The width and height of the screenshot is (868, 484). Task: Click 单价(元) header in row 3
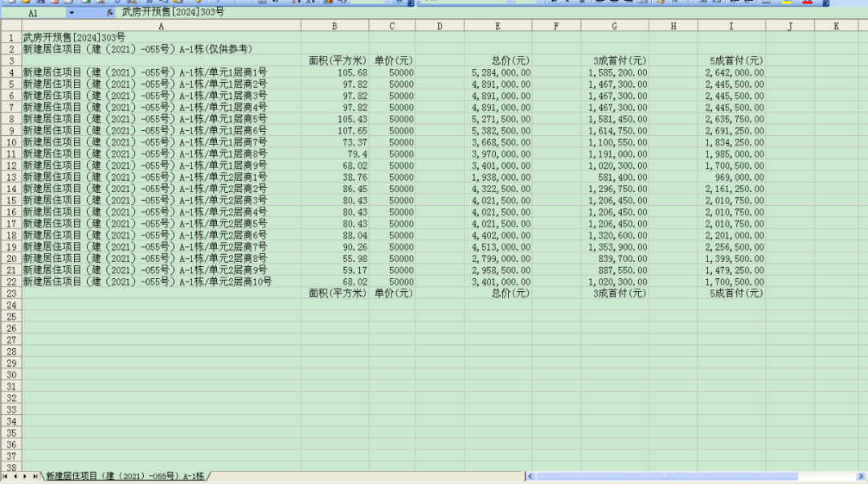pyautogui.click(x=394, y=61)
